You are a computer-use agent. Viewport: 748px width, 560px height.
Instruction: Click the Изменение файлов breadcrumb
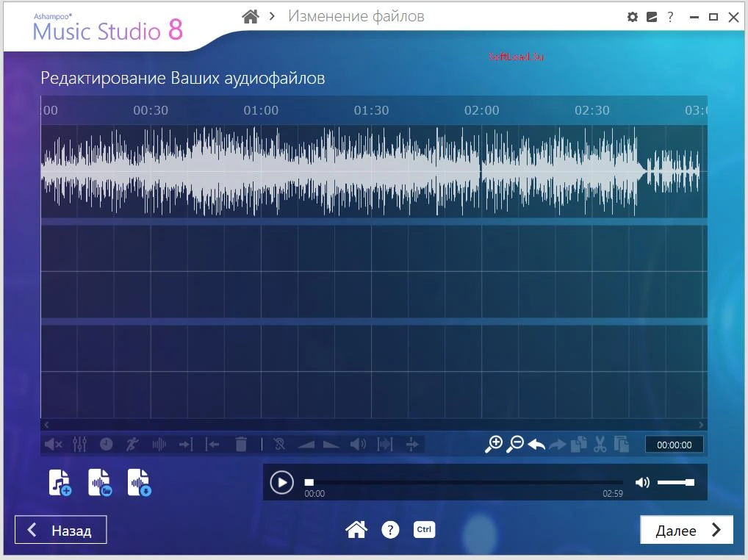(356, 16)
